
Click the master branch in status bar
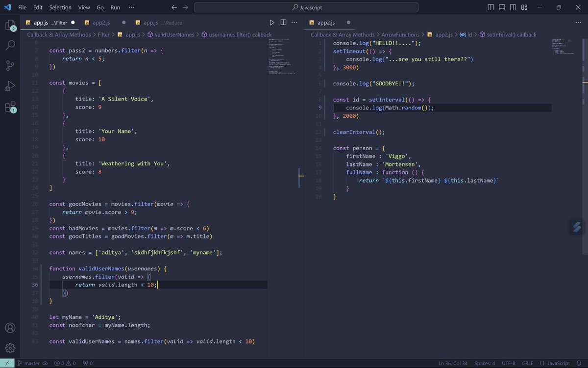[28, 363]
